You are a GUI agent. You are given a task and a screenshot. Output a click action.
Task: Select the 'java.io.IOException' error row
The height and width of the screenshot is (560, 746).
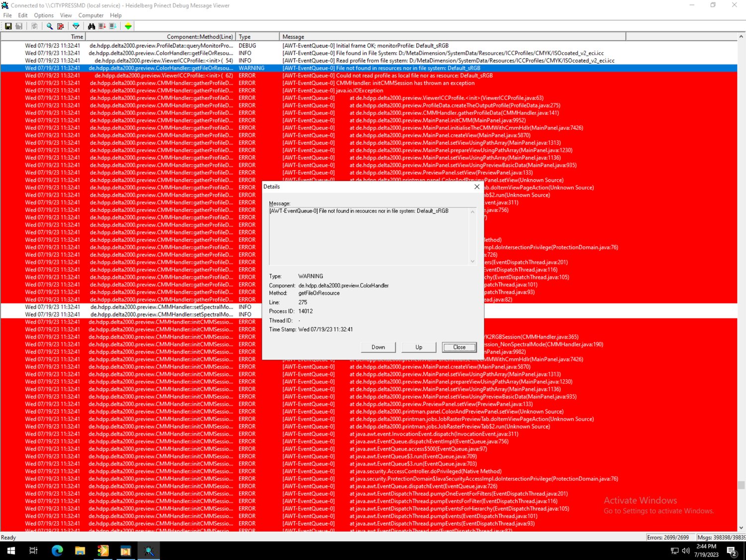coord(369,91)
